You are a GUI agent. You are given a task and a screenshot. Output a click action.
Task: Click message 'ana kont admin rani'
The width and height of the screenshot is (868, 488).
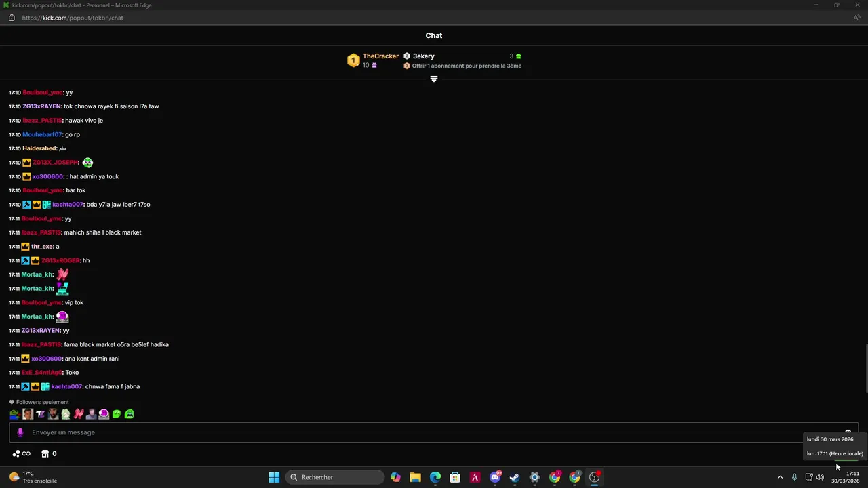pyautogui.click(x=92, y=359)
